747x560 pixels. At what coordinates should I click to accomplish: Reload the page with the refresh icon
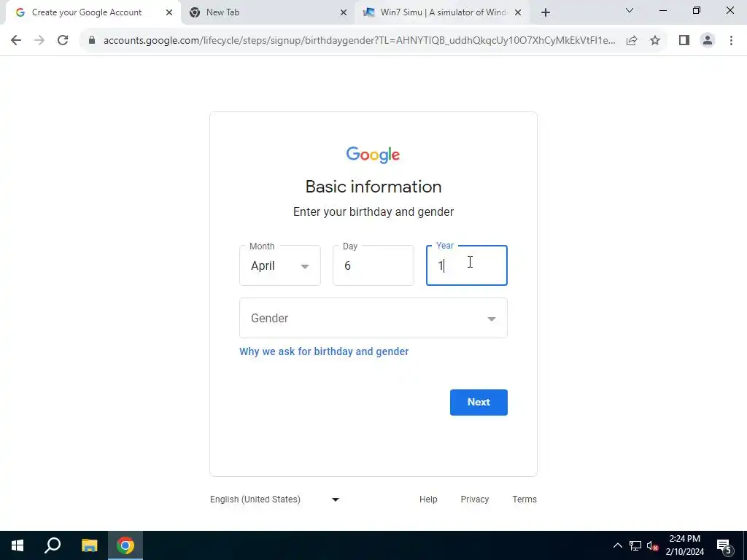[x=63, y=41]
